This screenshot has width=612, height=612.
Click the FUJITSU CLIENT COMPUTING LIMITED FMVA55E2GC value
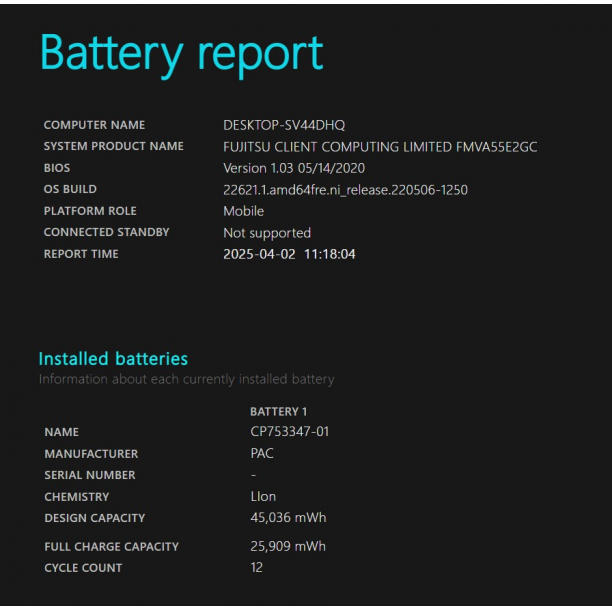pos(380,147)
